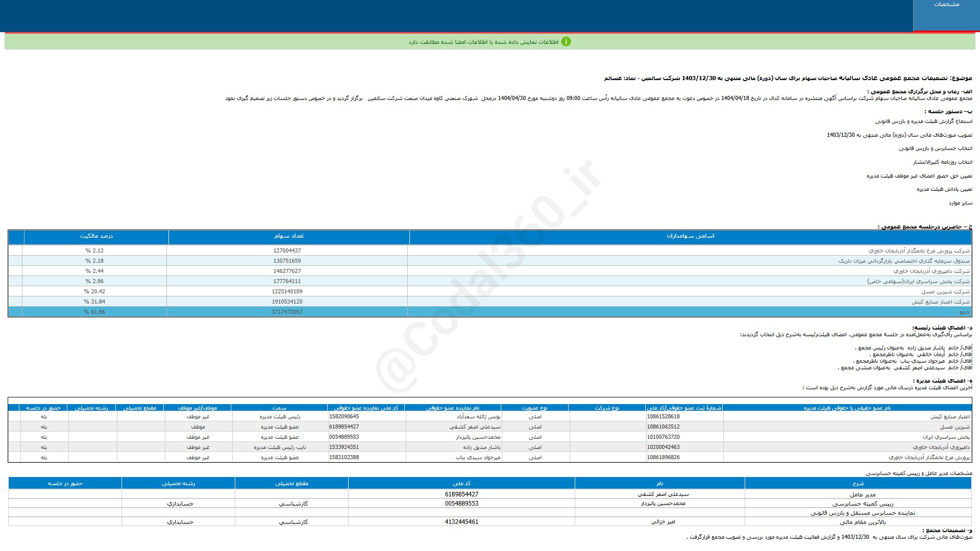Click the نام عضو حقیقی یا حقوقی هیئت مدیره header

[x=847, y=408]
